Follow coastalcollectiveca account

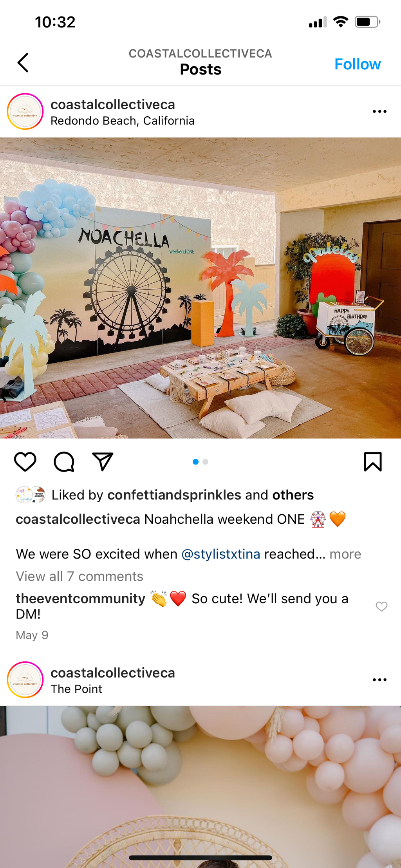point(358,64)
